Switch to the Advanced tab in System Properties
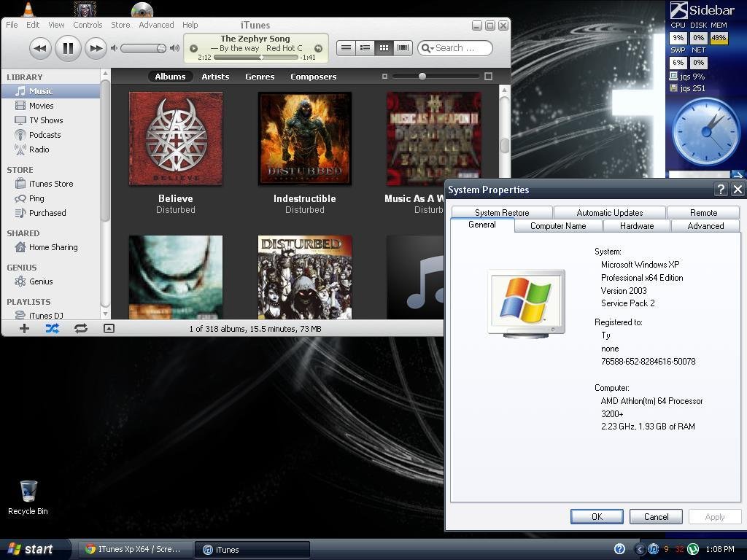Image resolution: width=747 pixels, height=560 pixels. (705, 226)
